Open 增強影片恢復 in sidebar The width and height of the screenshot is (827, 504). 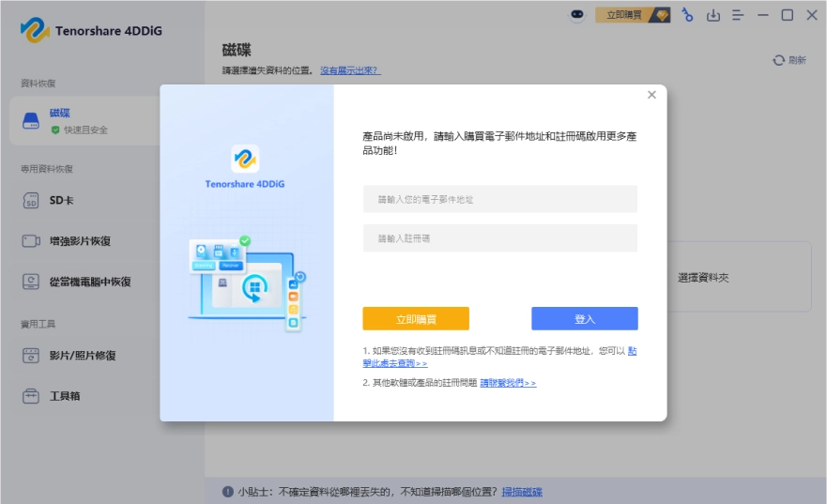click(79, 241)
